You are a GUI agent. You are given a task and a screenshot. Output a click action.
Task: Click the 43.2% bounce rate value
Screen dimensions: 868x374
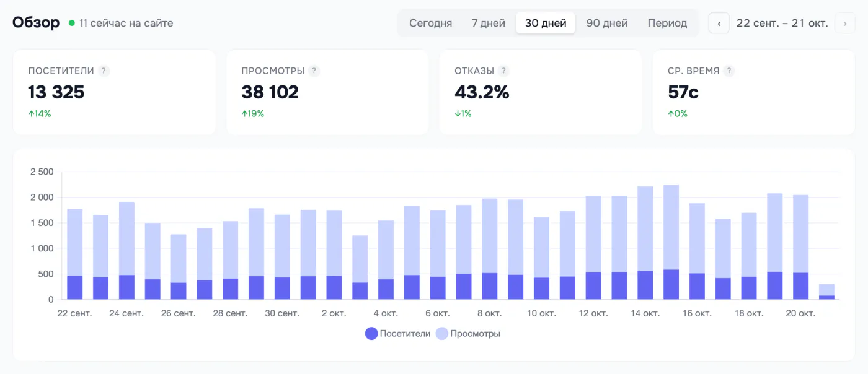click(482, 92)
